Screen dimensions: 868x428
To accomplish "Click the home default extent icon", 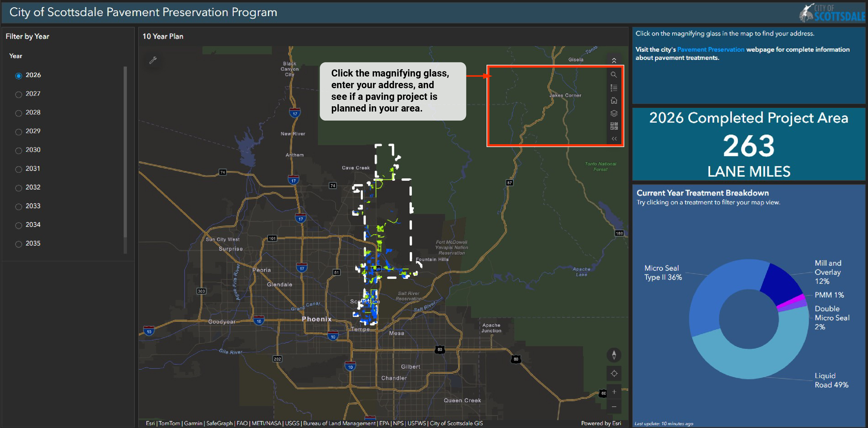I will click(x=614, y=100).
